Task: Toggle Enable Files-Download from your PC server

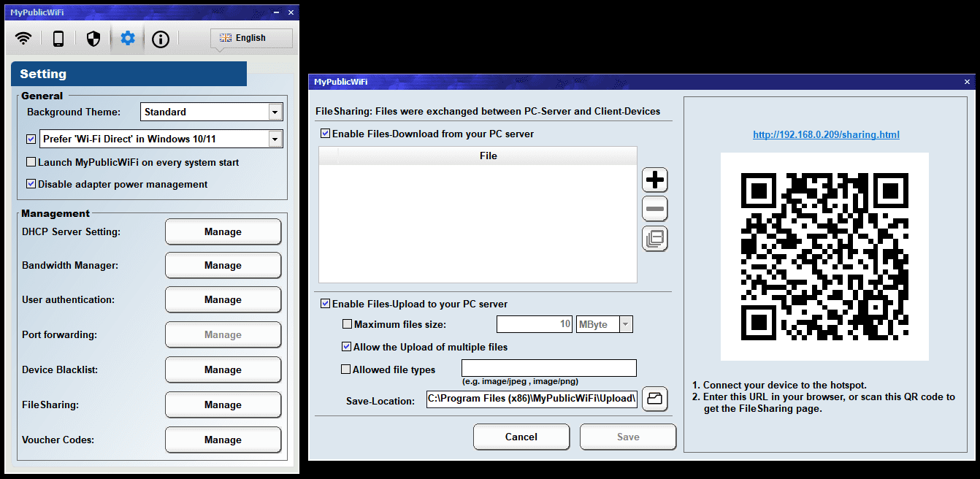Action: pos(325,134)
